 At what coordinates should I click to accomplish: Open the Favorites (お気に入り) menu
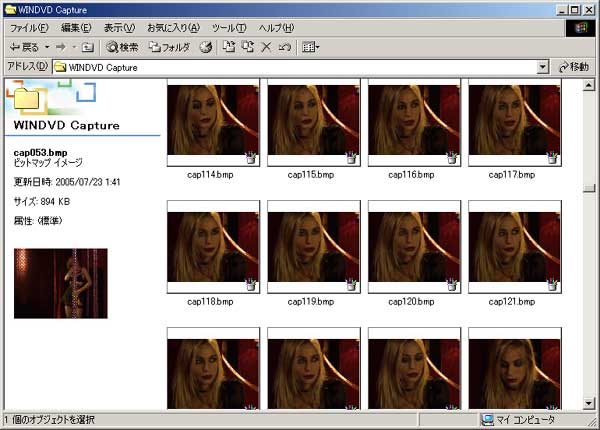click(171, 27)
